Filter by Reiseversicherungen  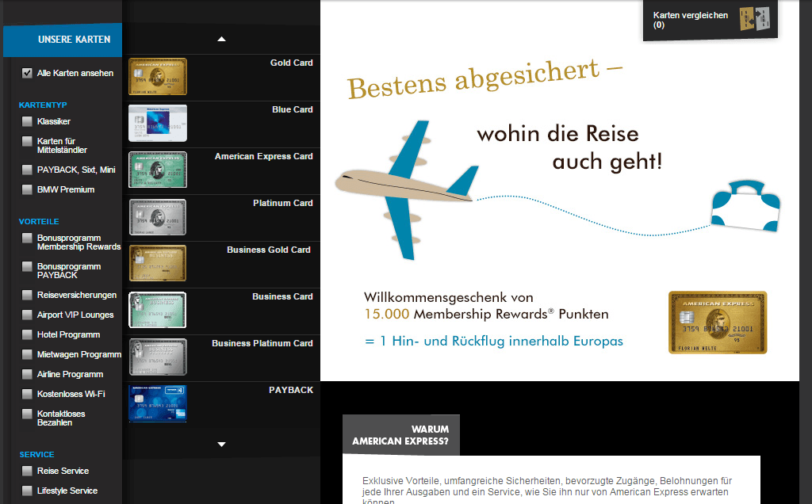point(27,295)
